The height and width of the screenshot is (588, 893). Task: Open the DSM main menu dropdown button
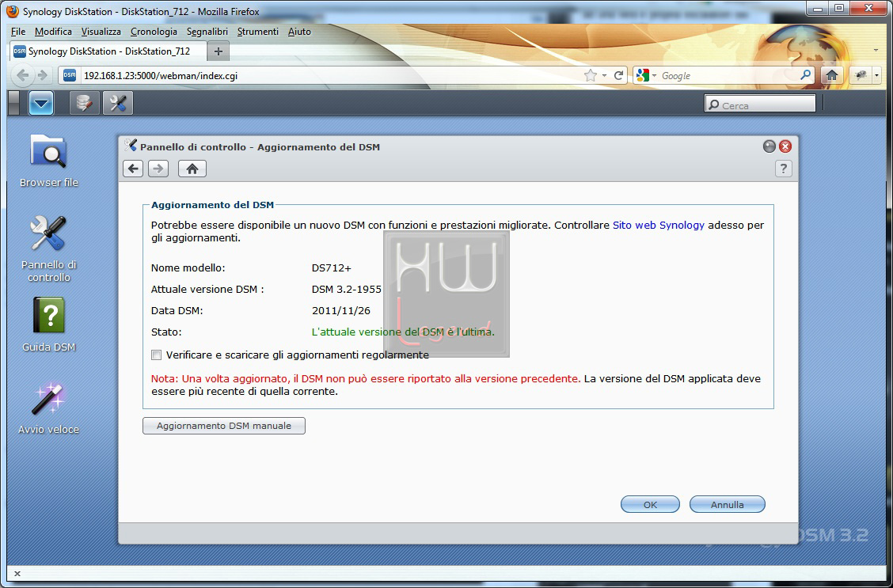pyautogui.click(x=41, y=104)
